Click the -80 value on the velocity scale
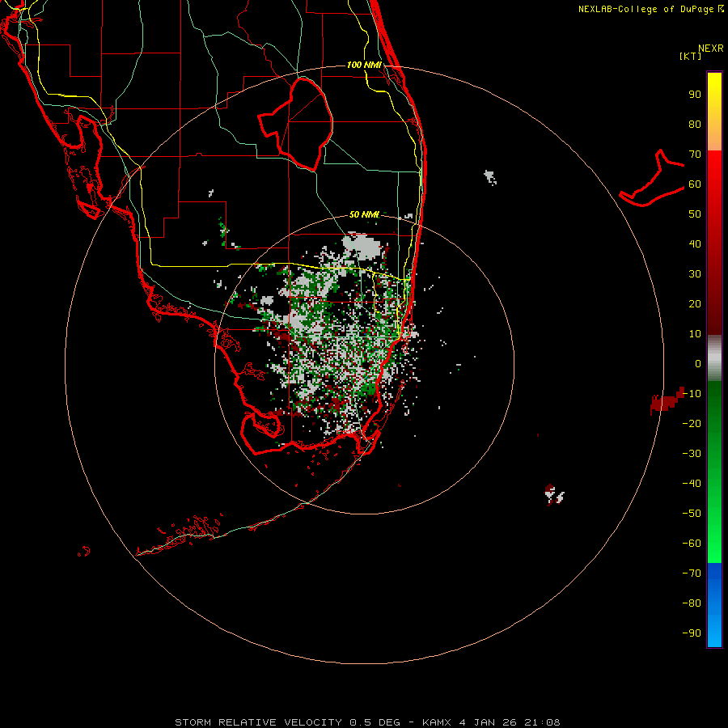Image resolution: width=728 pixels, height=728 pixels. (x=692, y=603)
